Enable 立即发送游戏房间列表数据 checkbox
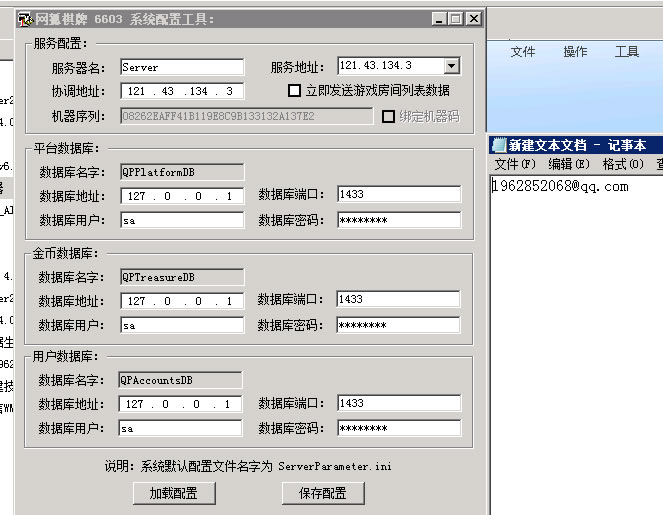The height and width of the screenshot is (515, 663). 295,90
